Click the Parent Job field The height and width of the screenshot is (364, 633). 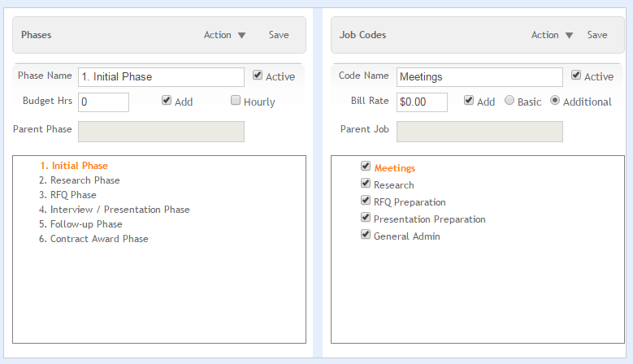click(x=479, y=132)
